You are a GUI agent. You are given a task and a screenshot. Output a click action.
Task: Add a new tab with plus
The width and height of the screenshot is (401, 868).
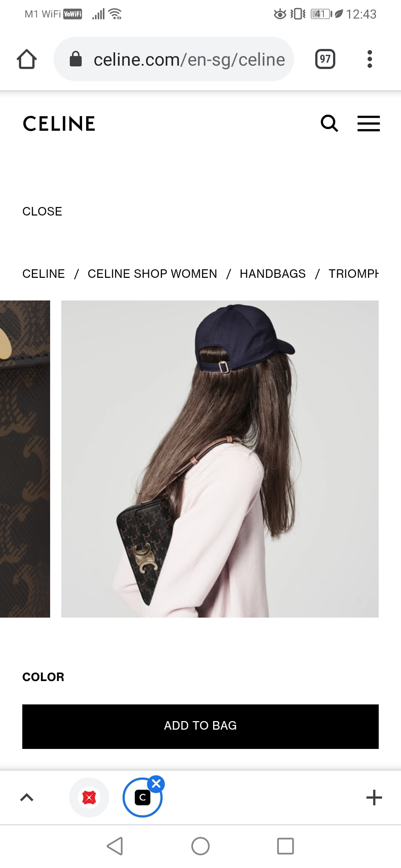(374, 797)
